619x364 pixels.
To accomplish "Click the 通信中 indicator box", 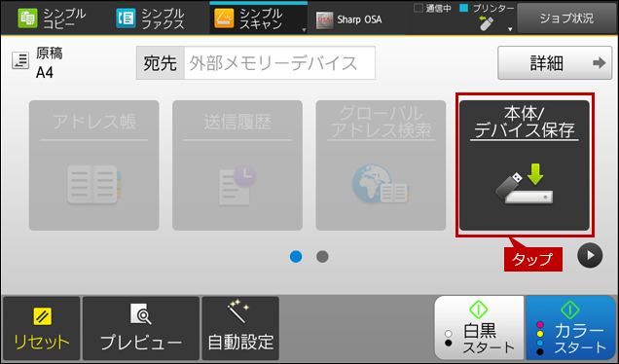I will coord(419,8).
